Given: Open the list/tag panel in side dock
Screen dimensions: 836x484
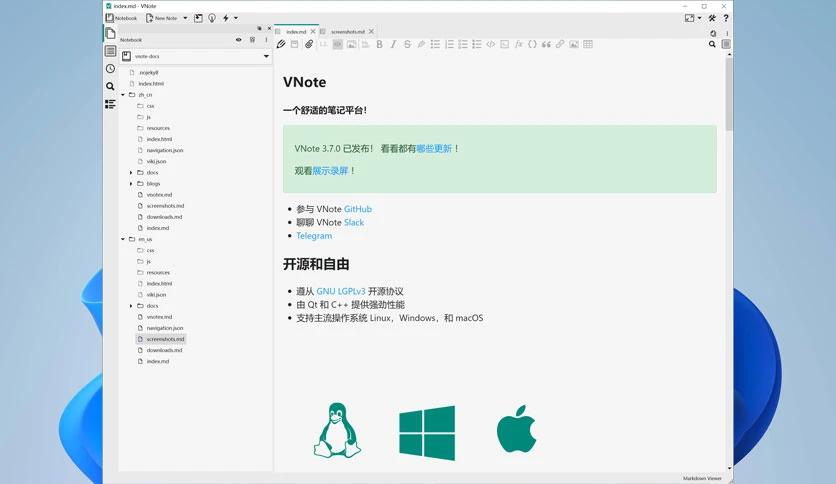Looking at the screenshot, I should pos(110,51).
